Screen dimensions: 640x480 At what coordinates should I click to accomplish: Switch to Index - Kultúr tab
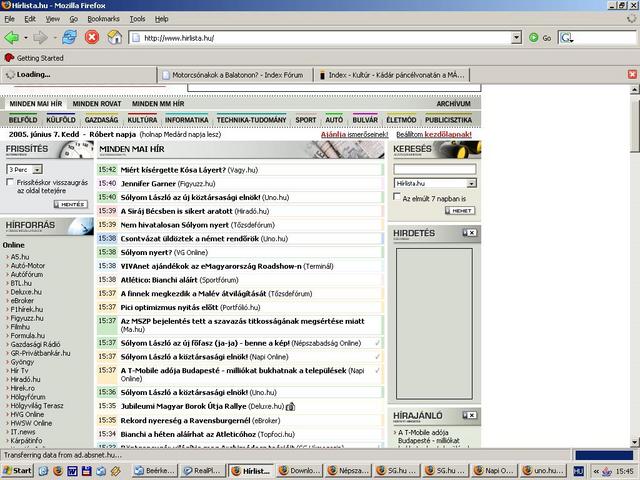pyautogui.click(x=392, y=75)
